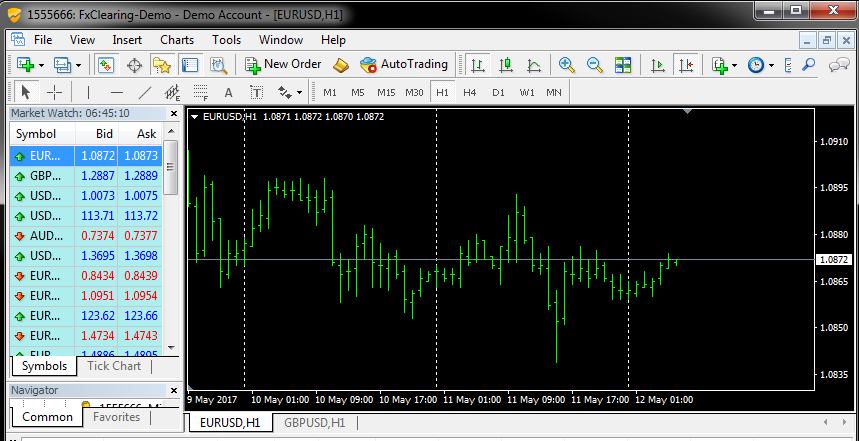Toggle chart shift button
The image size is (859, 441).
click(x=686, y=65)
